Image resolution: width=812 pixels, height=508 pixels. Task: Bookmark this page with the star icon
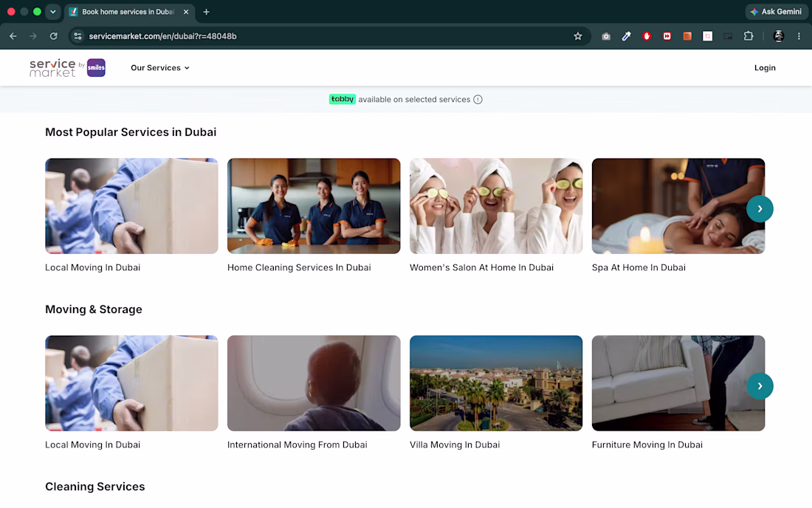point(578,36)
